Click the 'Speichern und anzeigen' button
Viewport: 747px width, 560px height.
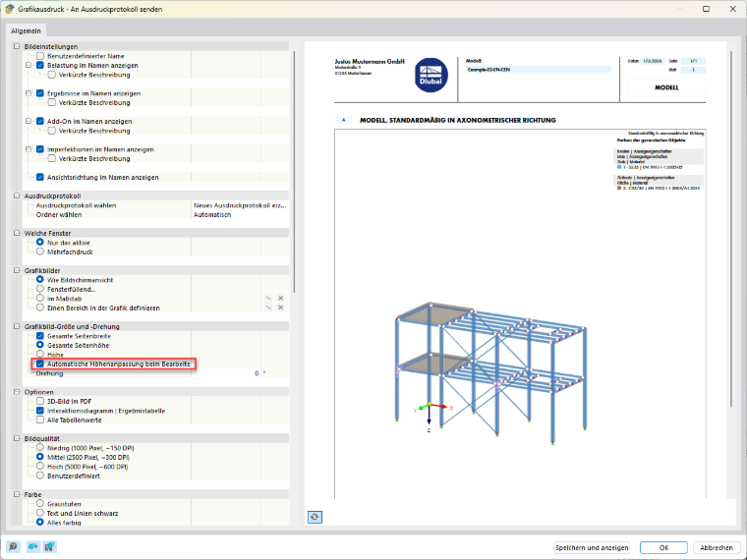pyautogui.click(x=592, y=547)
